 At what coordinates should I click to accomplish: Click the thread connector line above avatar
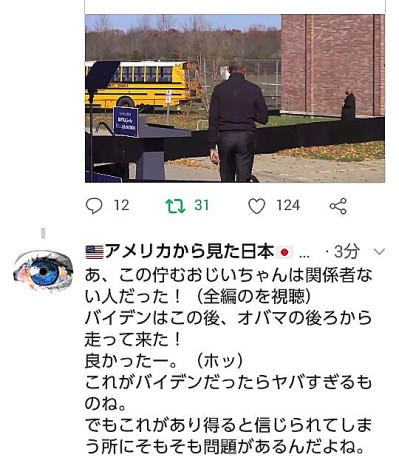pyautogui.click(x=43, y=233)
